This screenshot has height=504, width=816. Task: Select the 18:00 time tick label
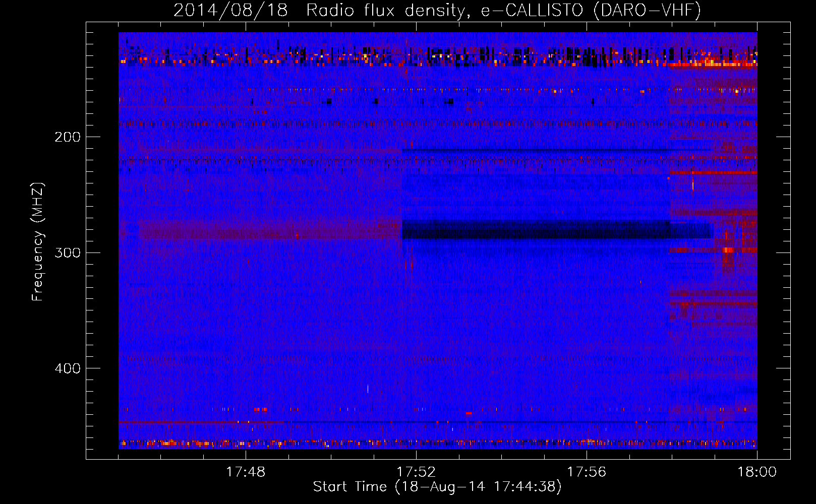pos(757,472)
